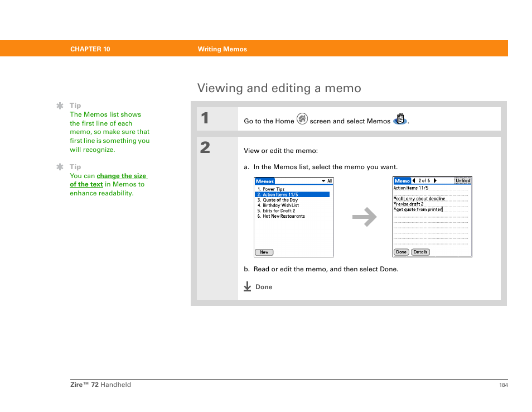Open the "change the size of the text" link

108,180
